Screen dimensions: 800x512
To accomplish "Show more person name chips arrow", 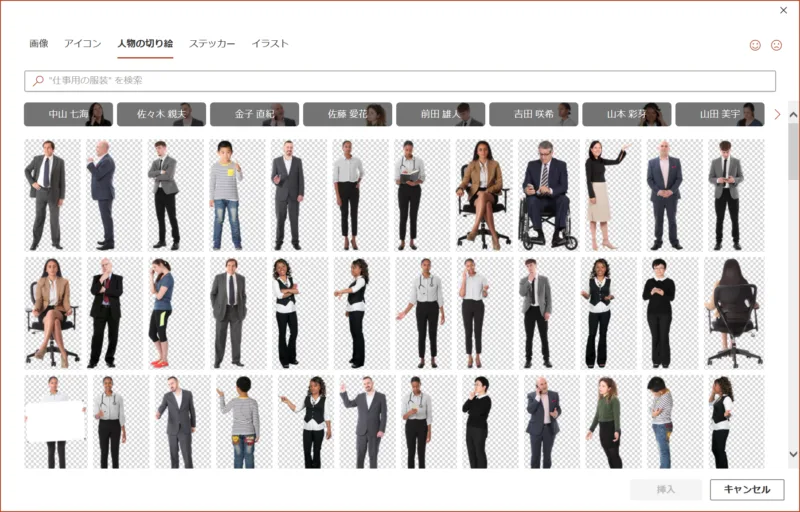I will [778, 114].
